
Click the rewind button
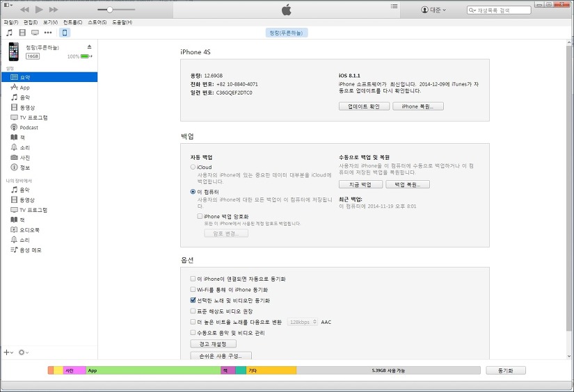[x=24, y=10]
